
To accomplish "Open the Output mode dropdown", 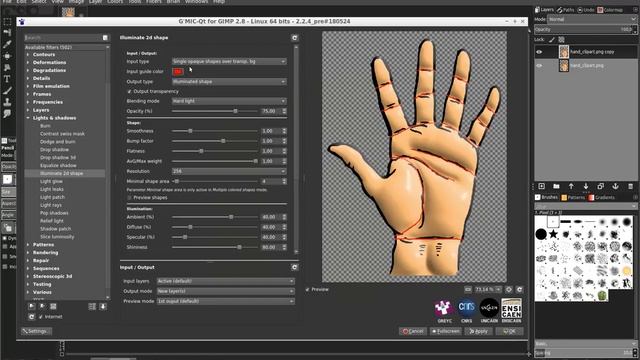I will [x=226, y=291].
